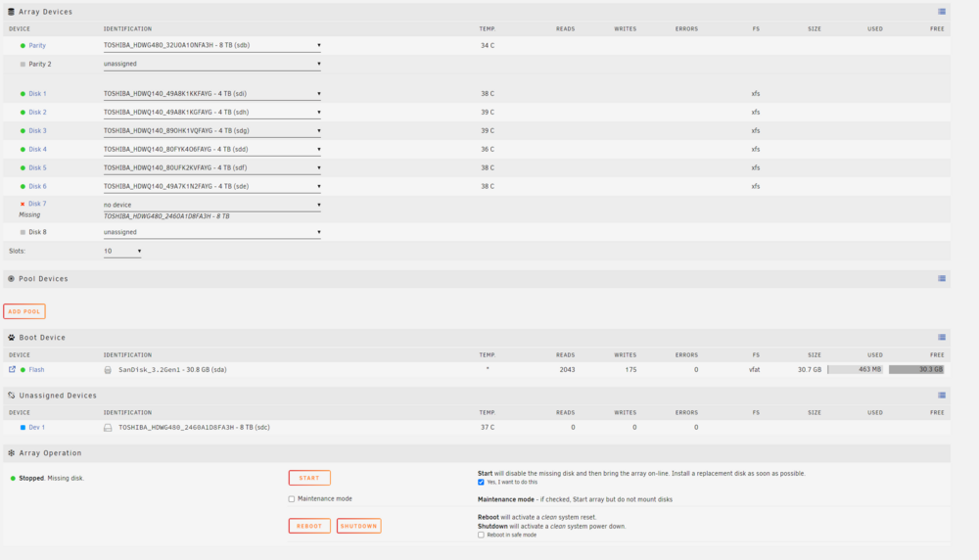Viewport: 979px width, 560px height.
Task: Click the Flash Free 30.3 GB usage bar
Action: click(916, 370)
